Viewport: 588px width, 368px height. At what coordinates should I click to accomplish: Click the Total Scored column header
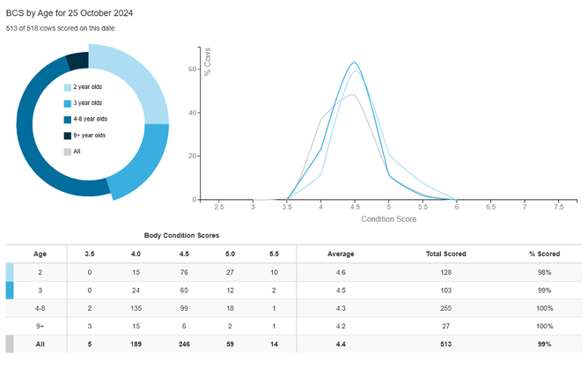point(445,254)
